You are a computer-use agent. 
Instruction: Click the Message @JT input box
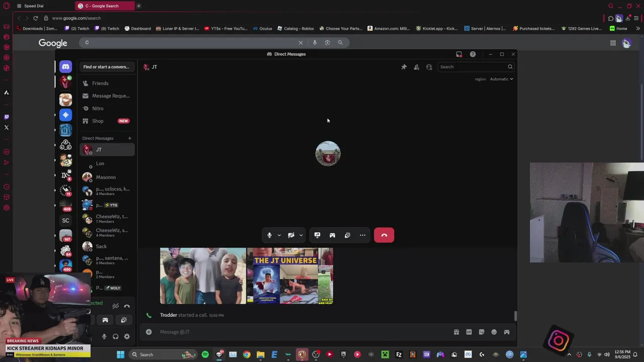click(x=302, y=332)
